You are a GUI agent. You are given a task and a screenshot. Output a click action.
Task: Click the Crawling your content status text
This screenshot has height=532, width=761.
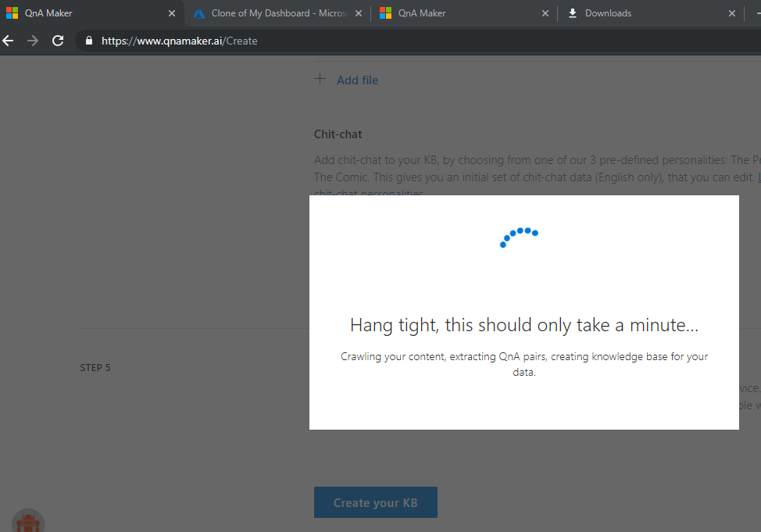524,364
